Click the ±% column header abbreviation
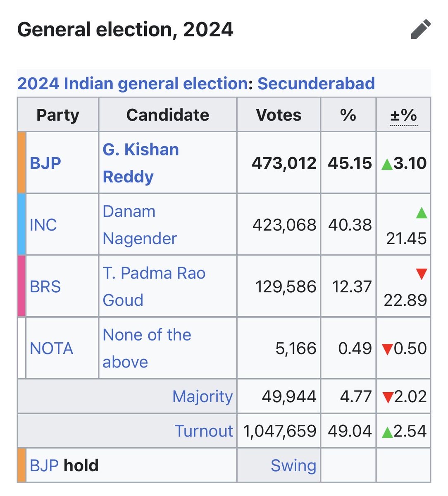 (403, 115)
